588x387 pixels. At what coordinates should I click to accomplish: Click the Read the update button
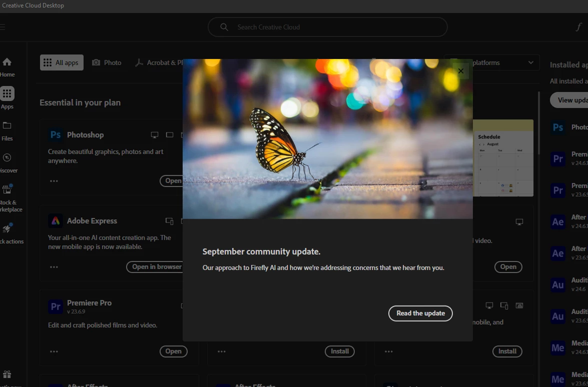(420, 313)
